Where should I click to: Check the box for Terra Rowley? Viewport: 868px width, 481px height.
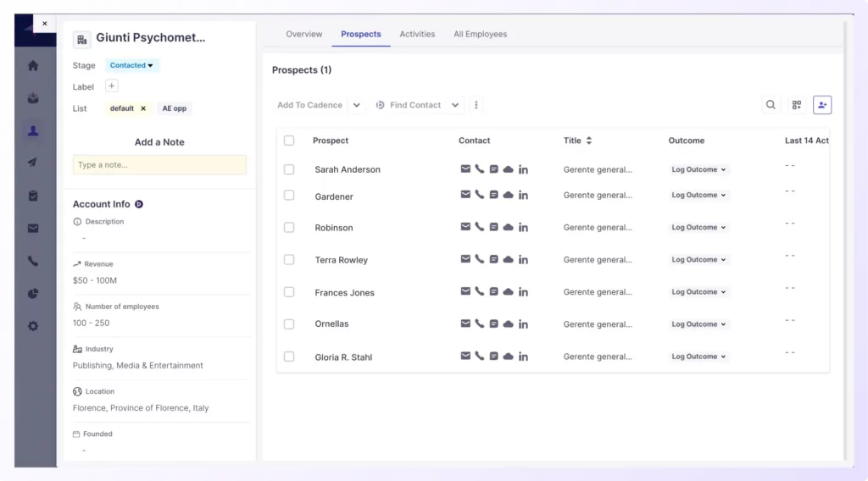[289, 260]
